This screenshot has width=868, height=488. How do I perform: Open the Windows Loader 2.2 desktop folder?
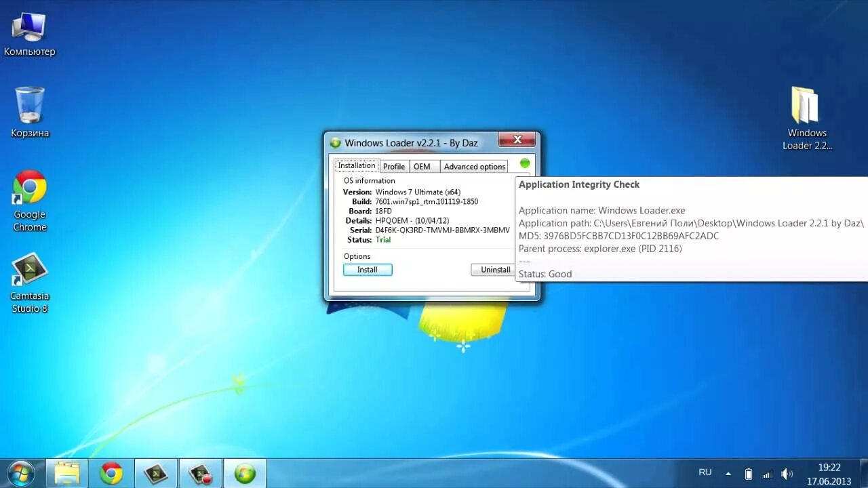point(807,118)
